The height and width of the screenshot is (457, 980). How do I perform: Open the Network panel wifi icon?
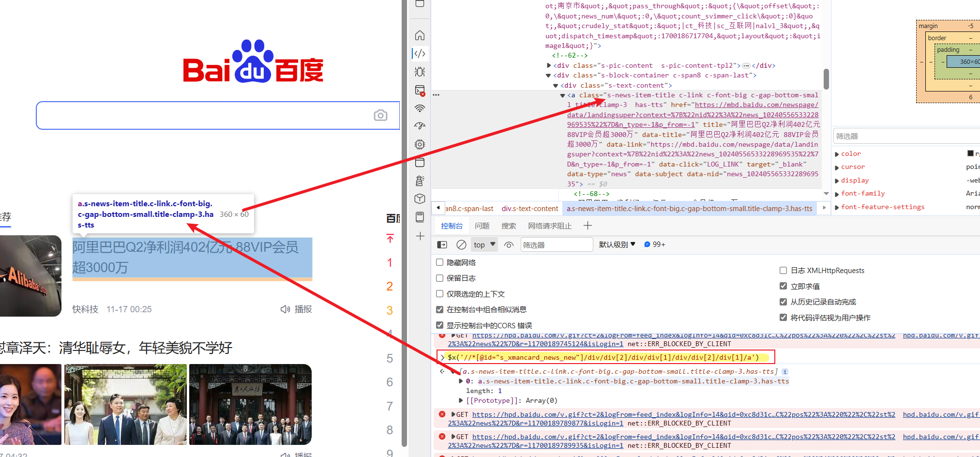pyautogui.click(x=420, y=108)
